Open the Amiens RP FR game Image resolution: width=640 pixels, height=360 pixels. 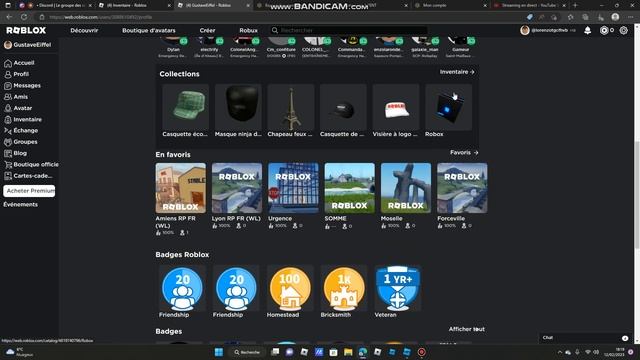coord(180,188)
